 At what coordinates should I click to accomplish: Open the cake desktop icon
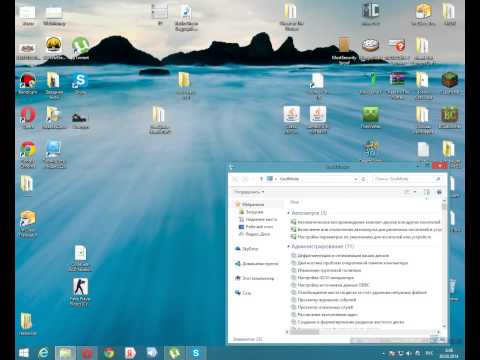pyautogui.click(x=370, y=46)
